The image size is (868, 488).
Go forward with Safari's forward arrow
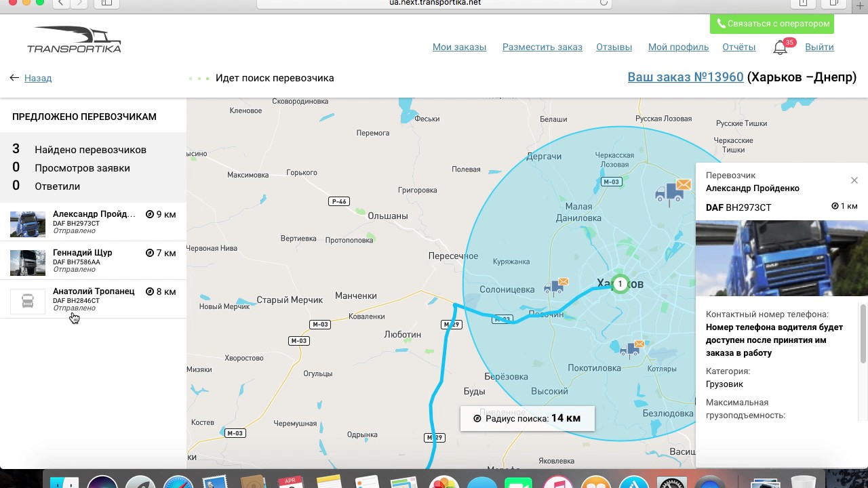click(x=79, y=3)
